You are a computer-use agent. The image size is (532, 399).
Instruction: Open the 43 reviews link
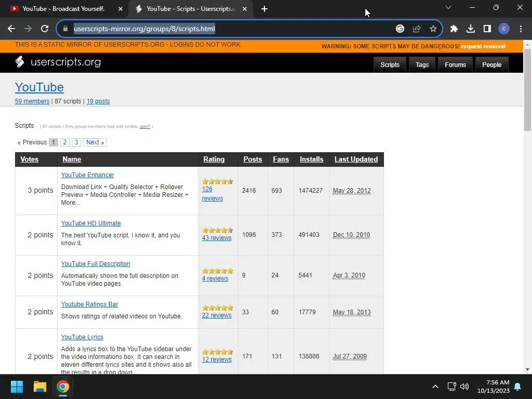[x=217, y=238]
